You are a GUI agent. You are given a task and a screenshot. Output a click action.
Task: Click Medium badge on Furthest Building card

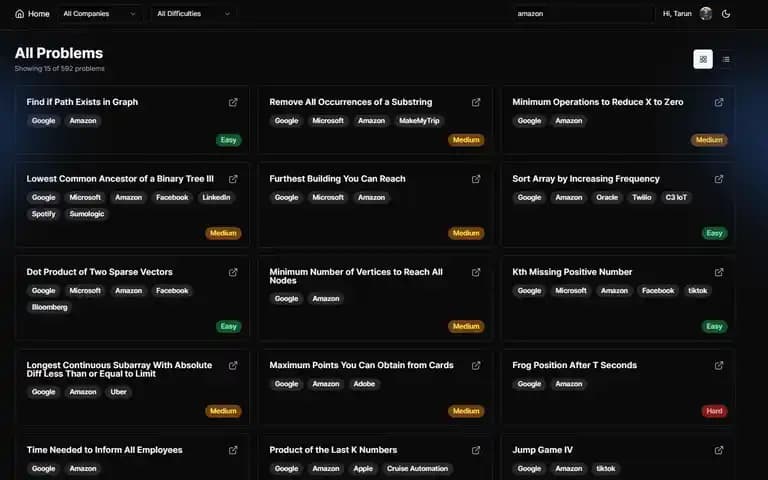[466, 233]
